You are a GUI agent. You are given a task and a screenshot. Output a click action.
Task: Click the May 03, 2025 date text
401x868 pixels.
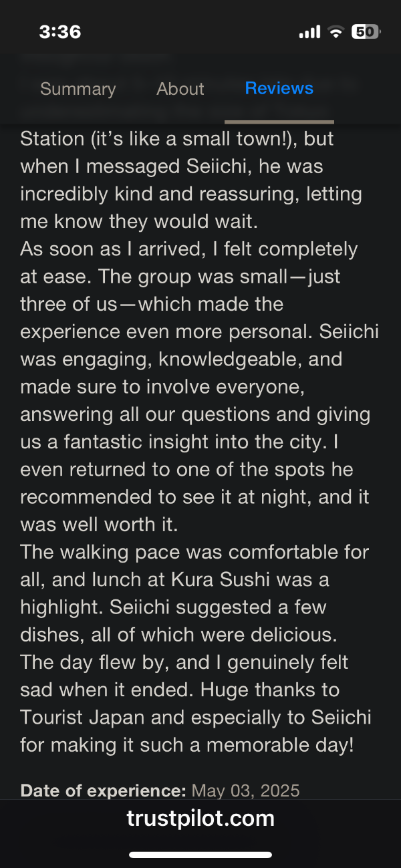(245, 791)
